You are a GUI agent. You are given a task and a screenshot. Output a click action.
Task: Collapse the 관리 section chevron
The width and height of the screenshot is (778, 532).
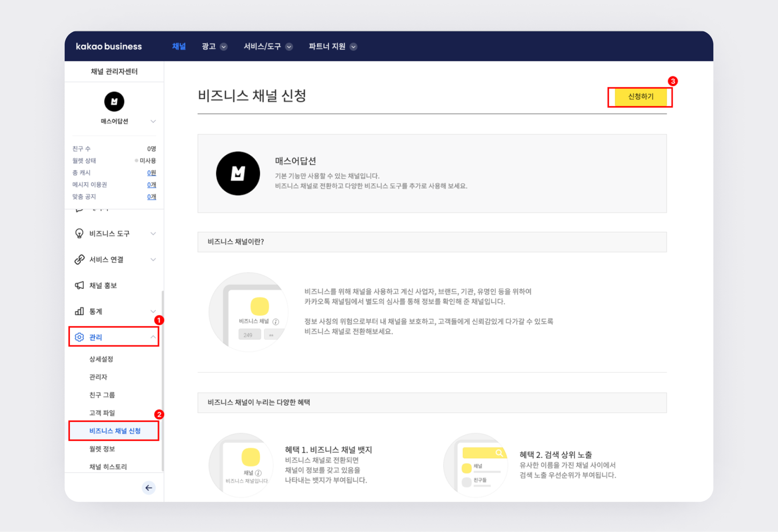[x=153, y=337]
